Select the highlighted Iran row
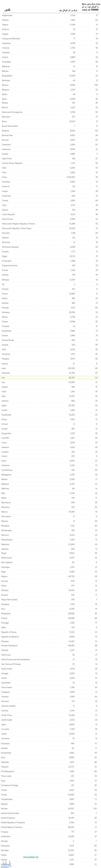Image resolution: width=101 pixels, height=868 pixels. [50, 377]
